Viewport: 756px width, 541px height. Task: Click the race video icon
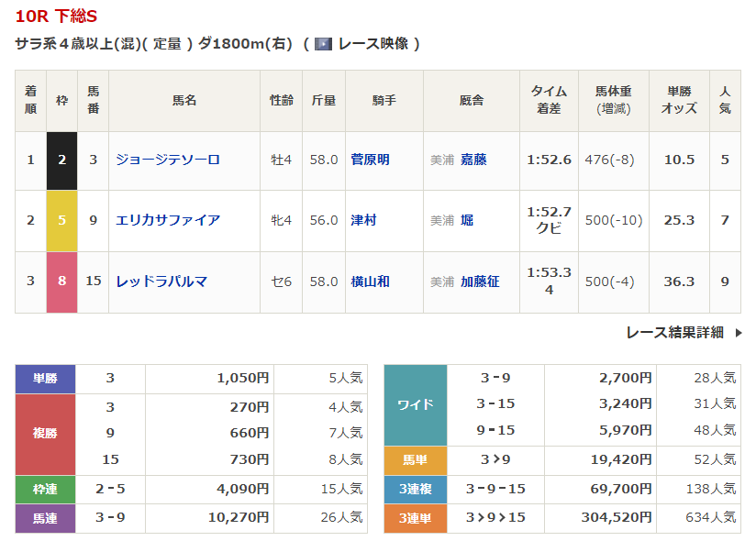pos(323,44)
